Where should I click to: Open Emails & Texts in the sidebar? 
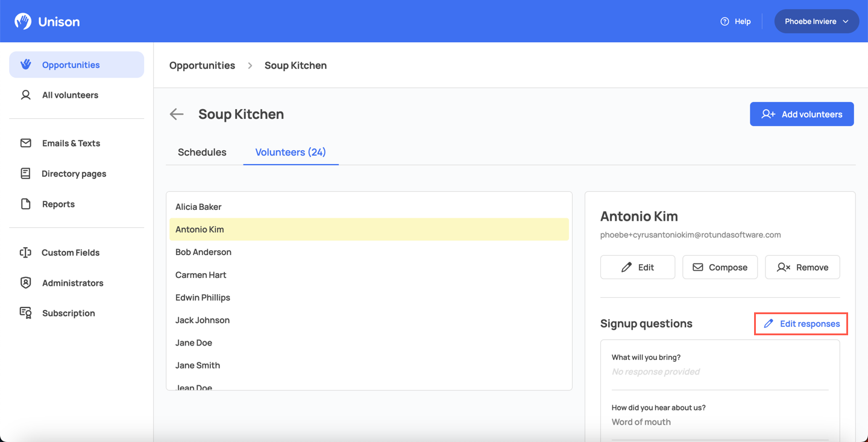tap(77, 143)
